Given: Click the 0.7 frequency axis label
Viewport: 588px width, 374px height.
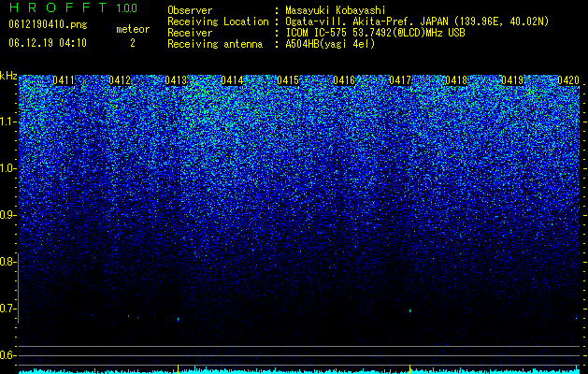Looking at the screenshot, I should 7,309.
